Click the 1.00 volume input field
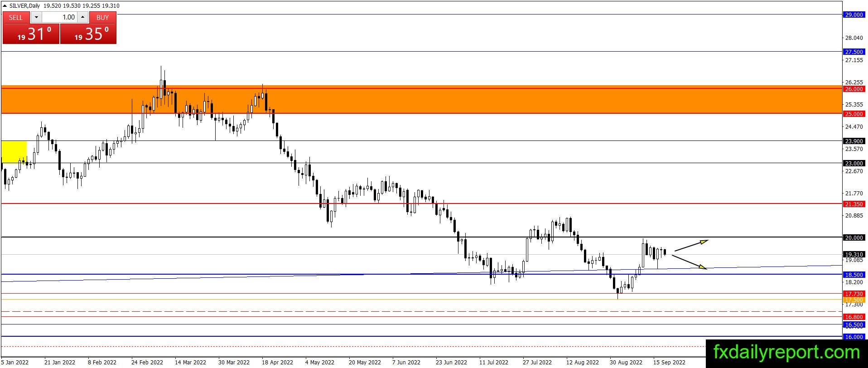Viewport: 868px width, 368px height. (x=59, y=17)
